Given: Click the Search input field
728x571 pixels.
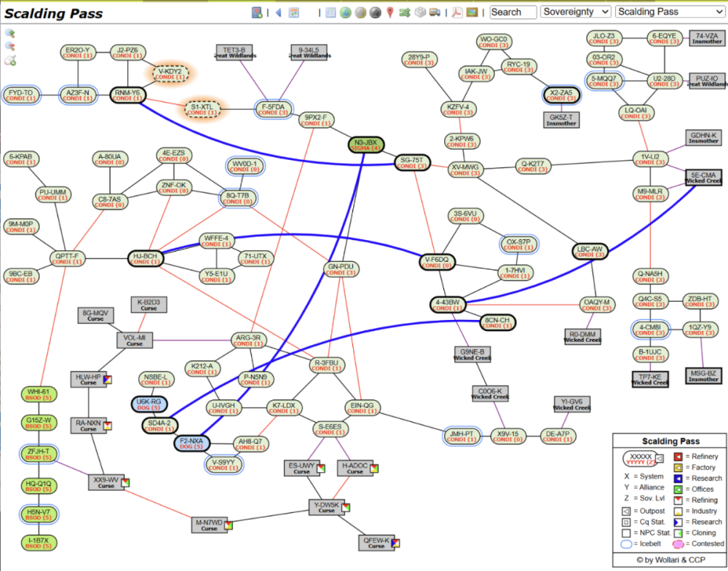Looking at the screenshot, I should (512, 12).
